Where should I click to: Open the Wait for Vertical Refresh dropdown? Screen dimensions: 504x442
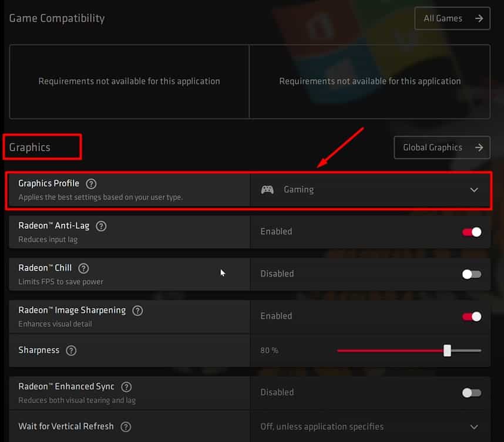[x=370, y=427]
